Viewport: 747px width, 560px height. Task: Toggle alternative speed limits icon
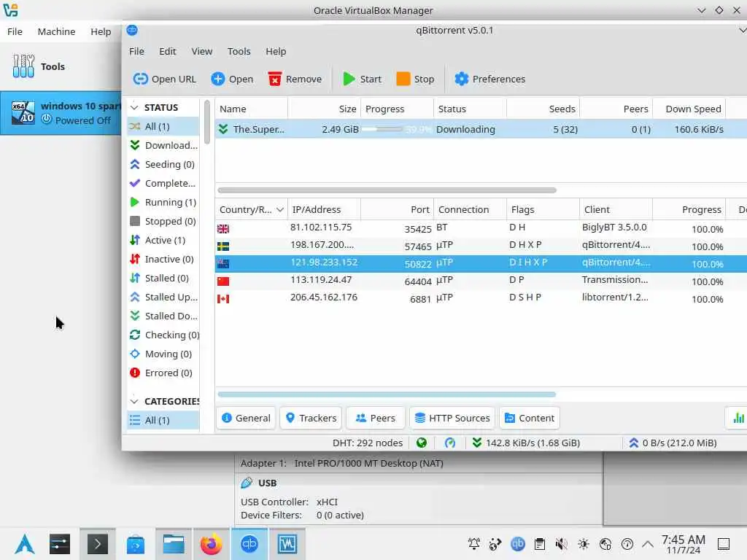(449, 443)
